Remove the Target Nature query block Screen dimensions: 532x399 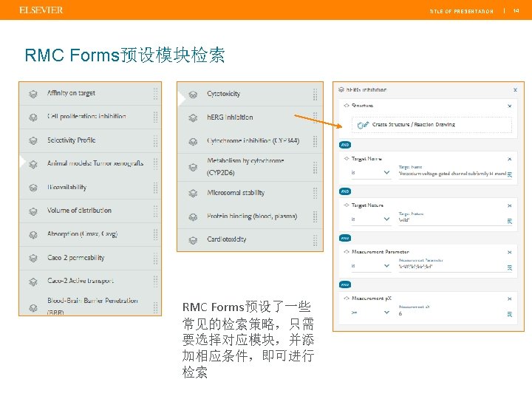(509, 206)
